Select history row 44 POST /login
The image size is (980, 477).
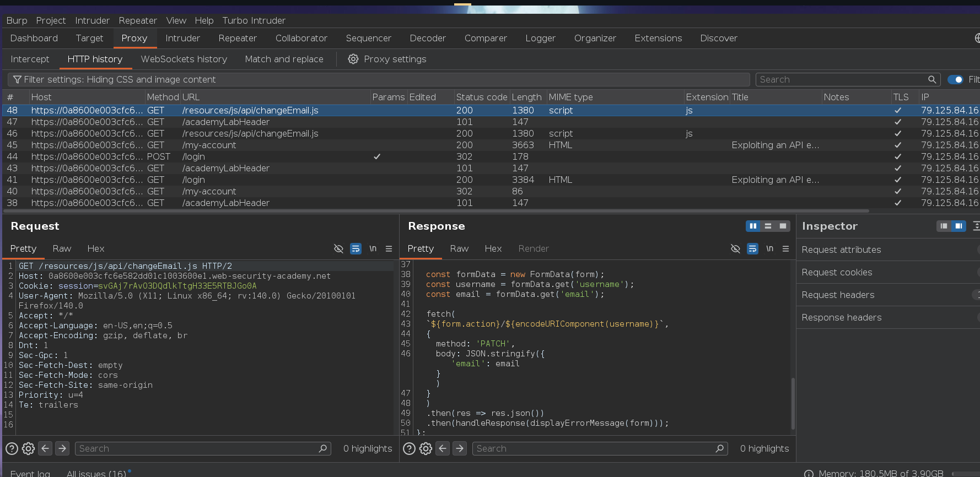pos(490,156)
